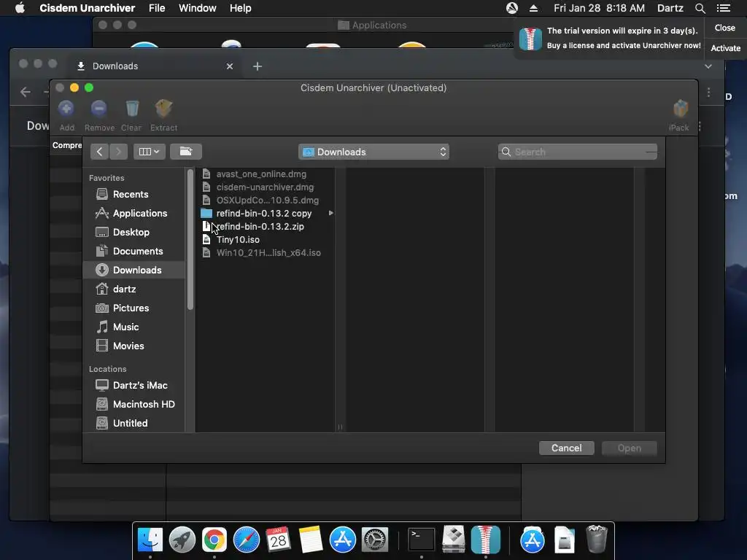Click the Clear trash toolbar icon
The width and height of the screenshot is (747, 560).
coord(132,109)
